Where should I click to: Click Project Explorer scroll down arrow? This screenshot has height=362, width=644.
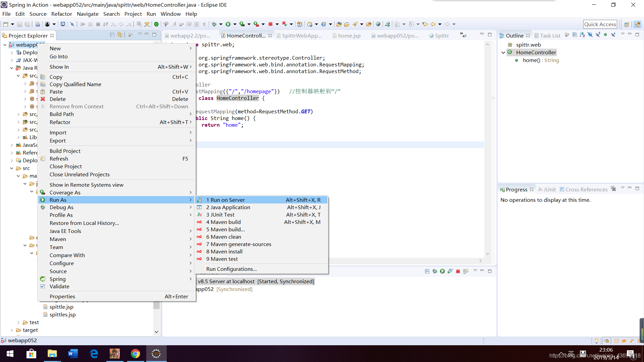pos(156,332)
